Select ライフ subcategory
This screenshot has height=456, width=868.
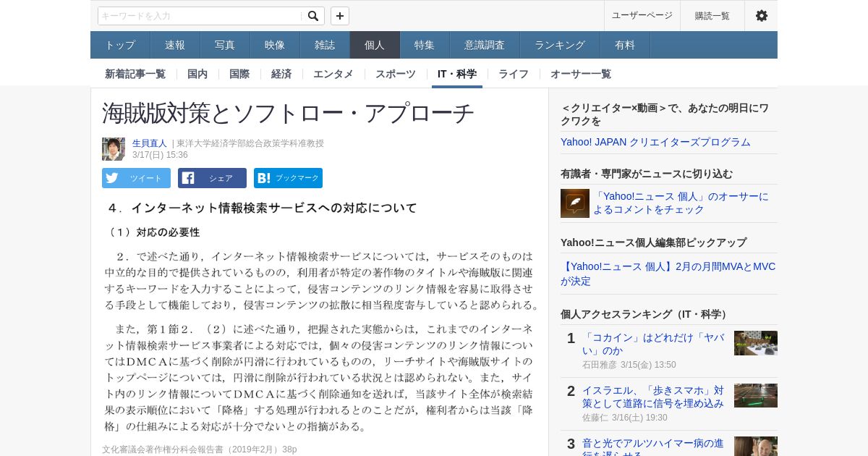[x=514, y=74]
